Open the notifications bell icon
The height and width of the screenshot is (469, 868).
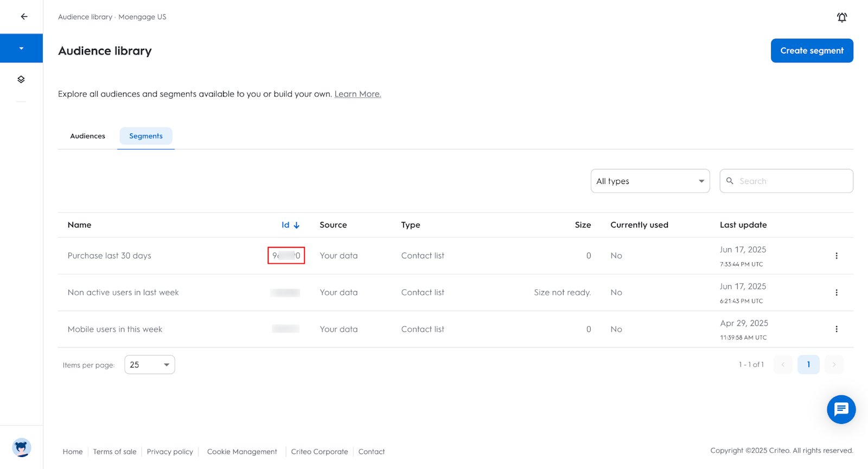click(841, 17)
